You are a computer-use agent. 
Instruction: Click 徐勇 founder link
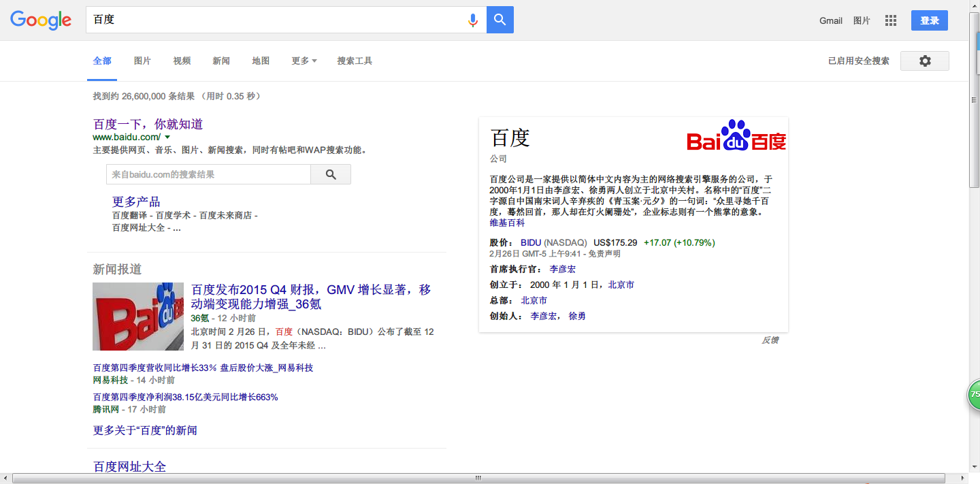577,316
